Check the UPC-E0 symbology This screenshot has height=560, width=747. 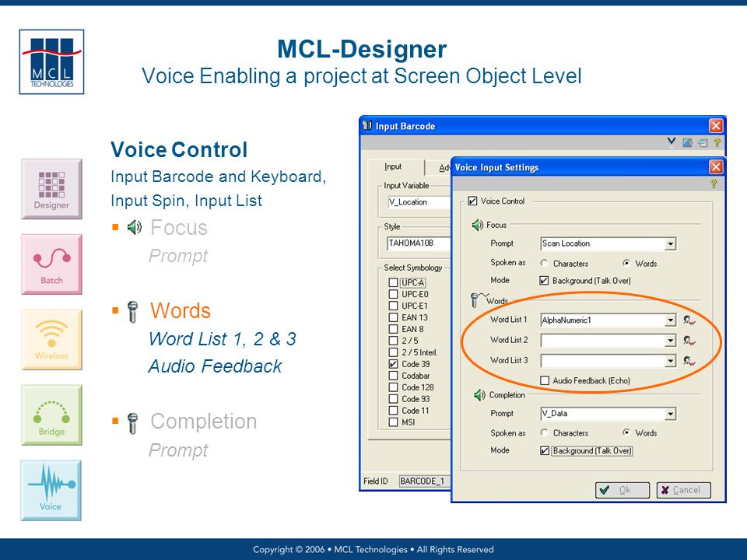[x=393, y=294]
